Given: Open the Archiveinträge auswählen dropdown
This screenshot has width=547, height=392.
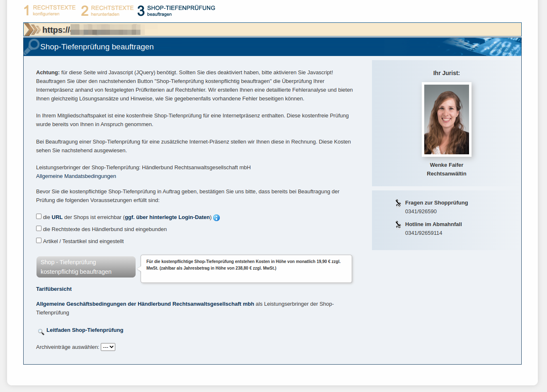Looking at the screenshot, I should [108, 347].
